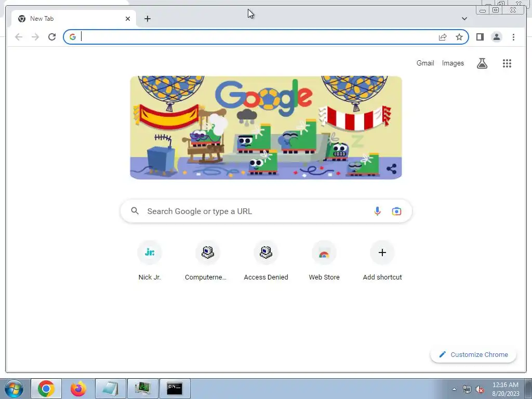Open Windows Start menu orb

coord(14,389)
